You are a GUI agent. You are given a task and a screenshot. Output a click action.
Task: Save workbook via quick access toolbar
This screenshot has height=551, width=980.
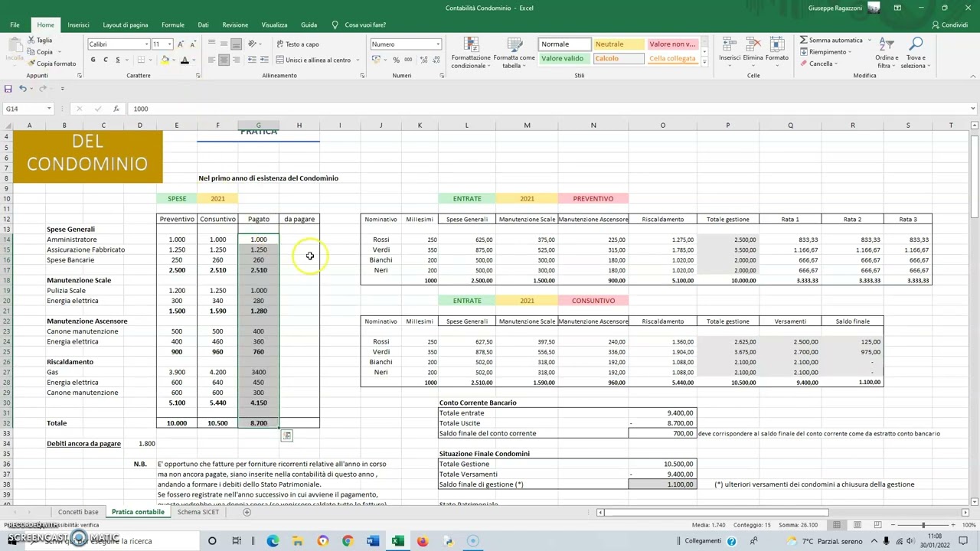point(8,89)
